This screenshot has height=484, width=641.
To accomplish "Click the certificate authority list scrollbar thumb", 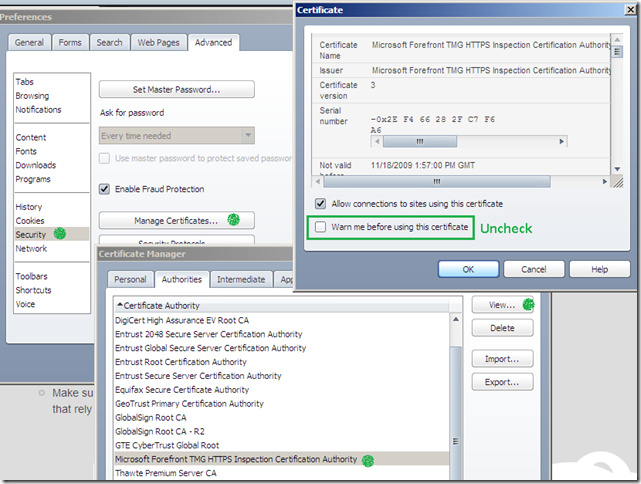I will 456,413.
